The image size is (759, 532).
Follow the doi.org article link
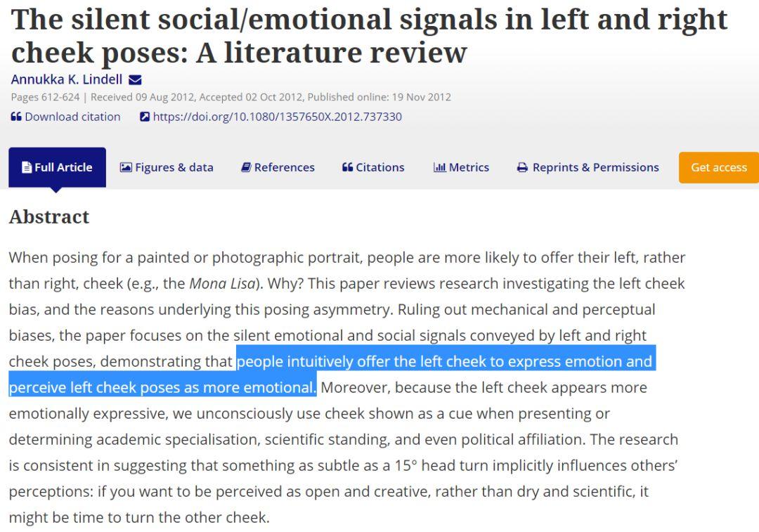coord(277,117)
